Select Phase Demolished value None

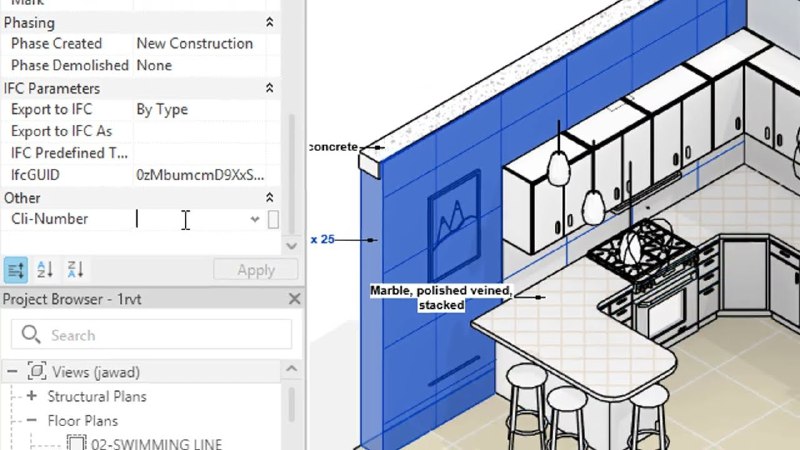[x=154, y=66]
